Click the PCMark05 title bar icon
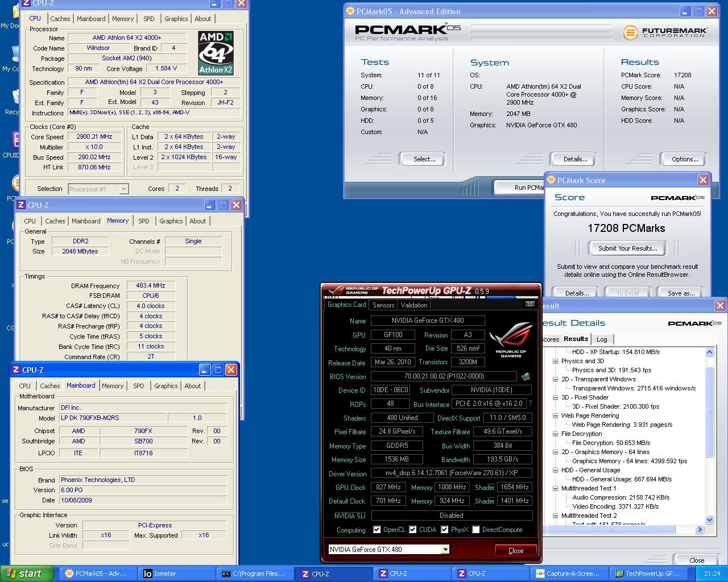 pyautogui.click(x=350, y=11)
